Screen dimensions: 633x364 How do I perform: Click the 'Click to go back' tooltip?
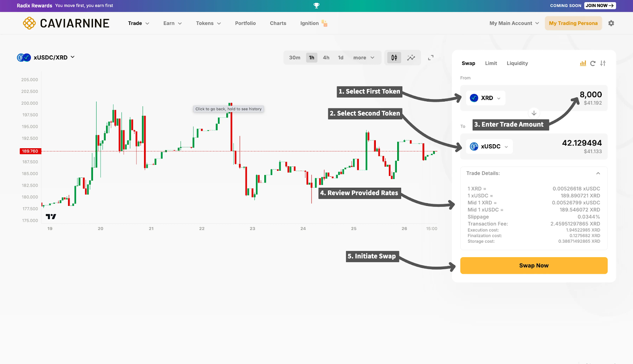click(228, 109)
